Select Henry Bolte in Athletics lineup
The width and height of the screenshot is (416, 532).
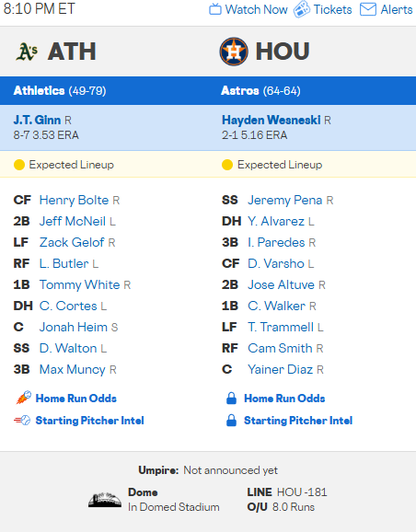(74, 200)
